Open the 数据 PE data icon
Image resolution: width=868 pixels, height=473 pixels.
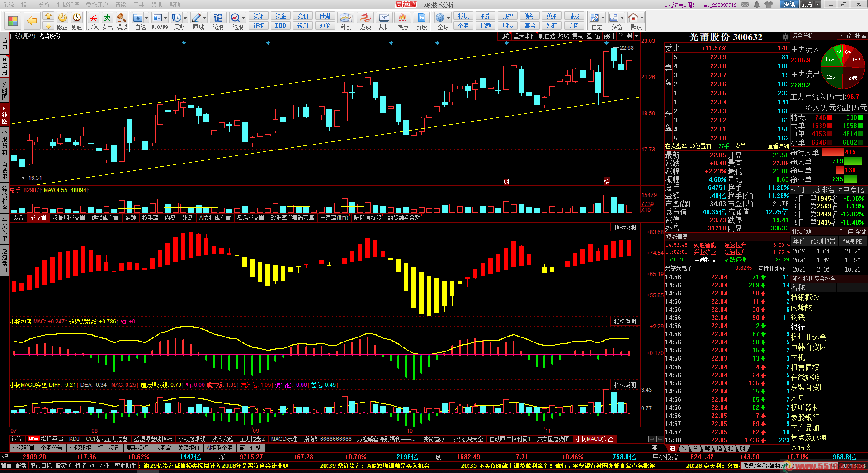click(384, 18)
